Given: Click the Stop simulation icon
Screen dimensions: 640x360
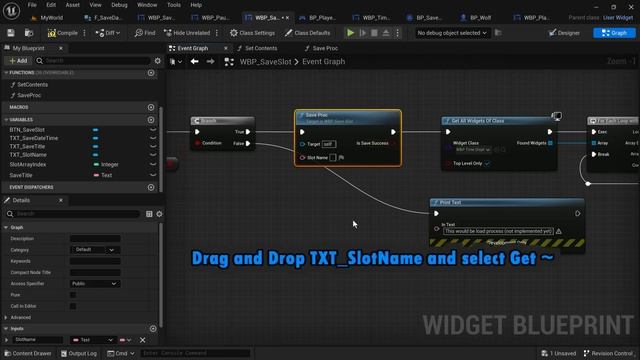Looking at the screenshot, I should pos(374,33).
